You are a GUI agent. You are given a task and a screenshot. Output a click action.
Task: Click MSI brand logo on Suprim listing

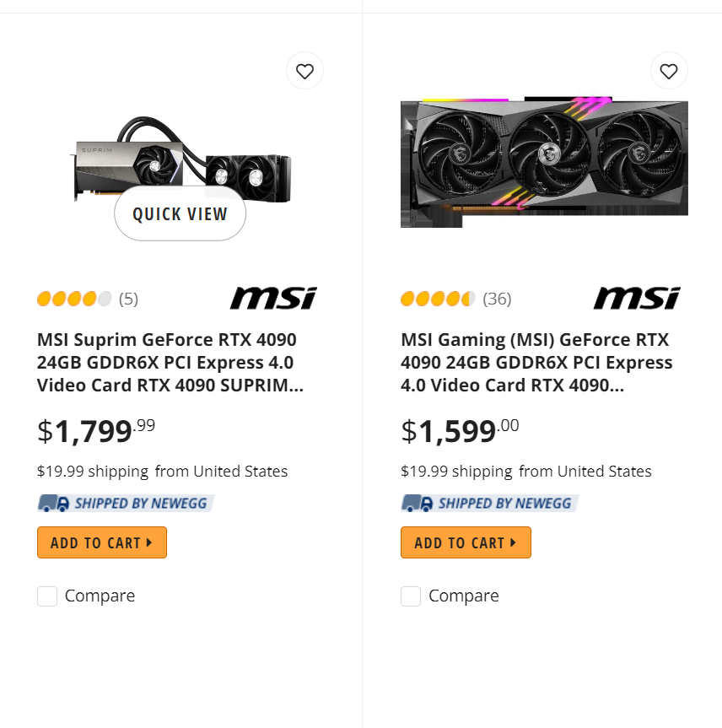pyautogui.click(x=273, y=298)
